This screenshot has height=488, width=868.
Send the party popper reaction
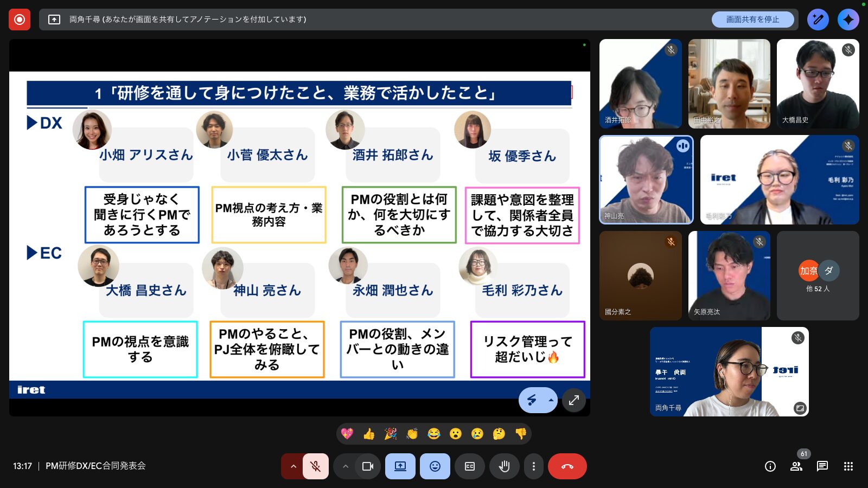(391, 434)
